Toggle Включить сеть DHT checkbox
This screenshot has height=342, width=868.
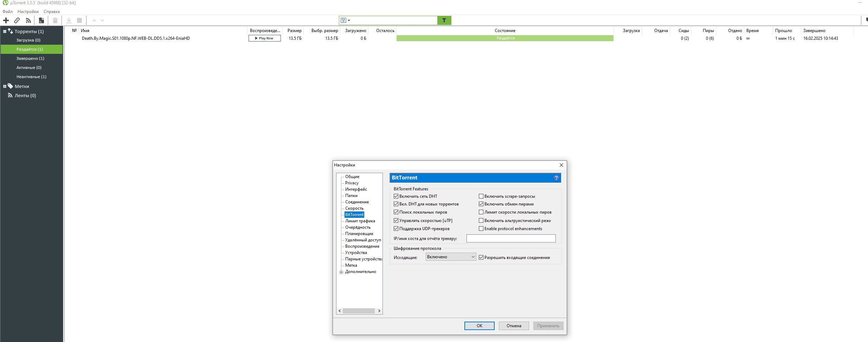point(396,196)
